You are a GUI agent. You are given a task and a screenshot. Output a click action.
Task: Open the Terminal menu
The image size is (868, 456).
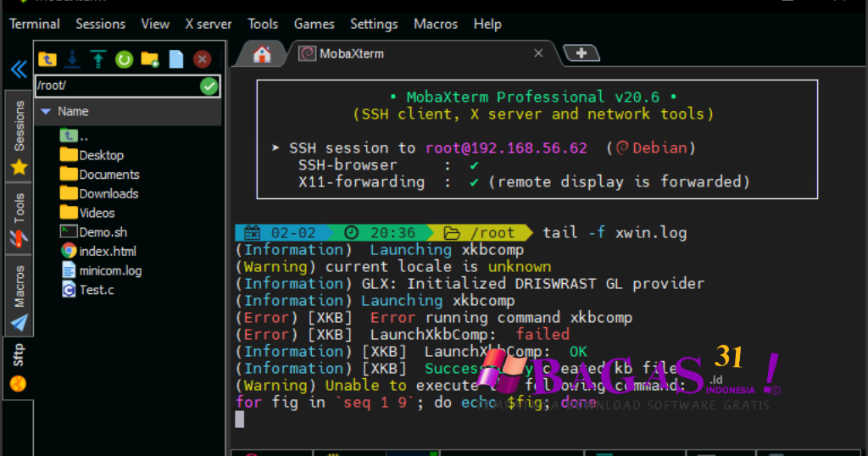click(34, 25)
